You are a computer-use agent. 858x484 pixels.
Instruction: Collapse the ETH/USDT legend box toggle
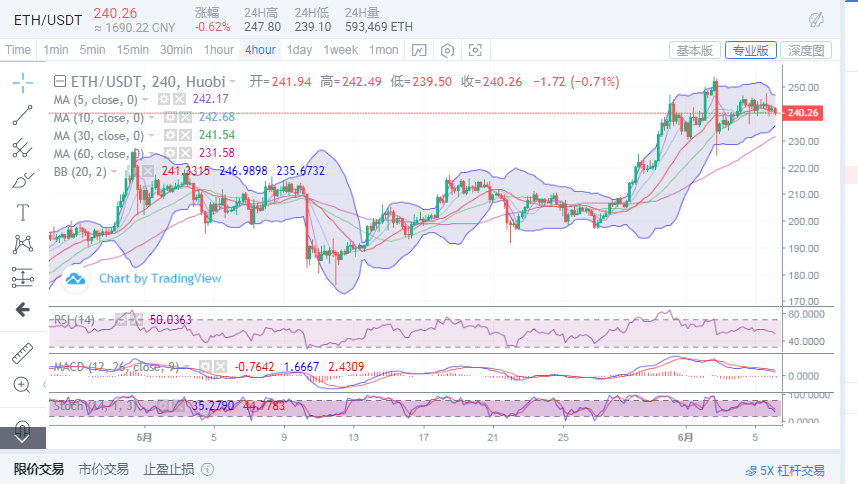click(x=59, y=82)
